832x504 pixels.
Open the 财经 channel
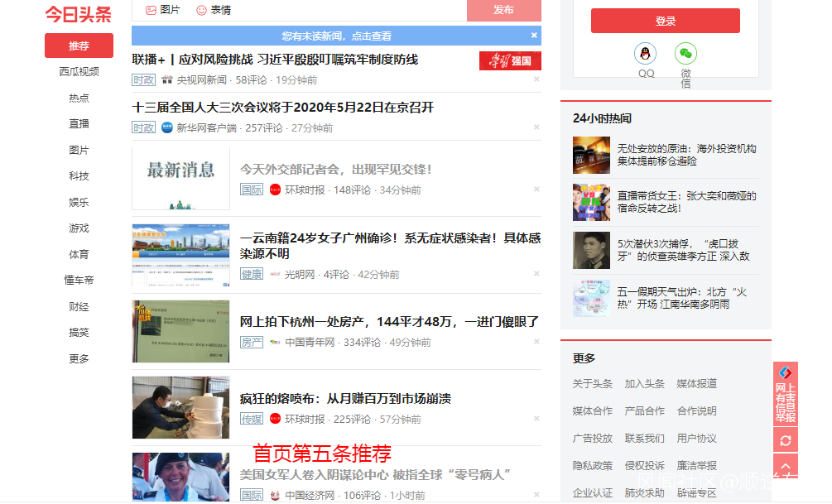click(x=79, y=307)
